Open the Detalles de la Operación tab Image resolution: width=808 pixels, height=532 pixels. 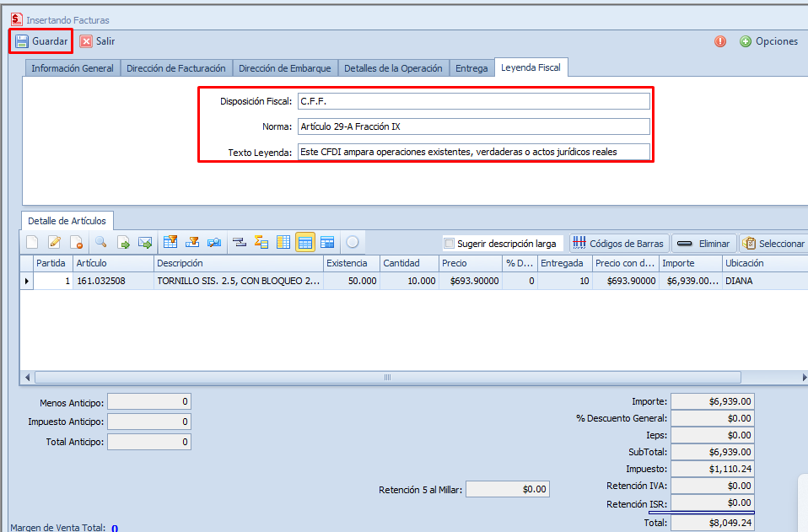(393, 68)
